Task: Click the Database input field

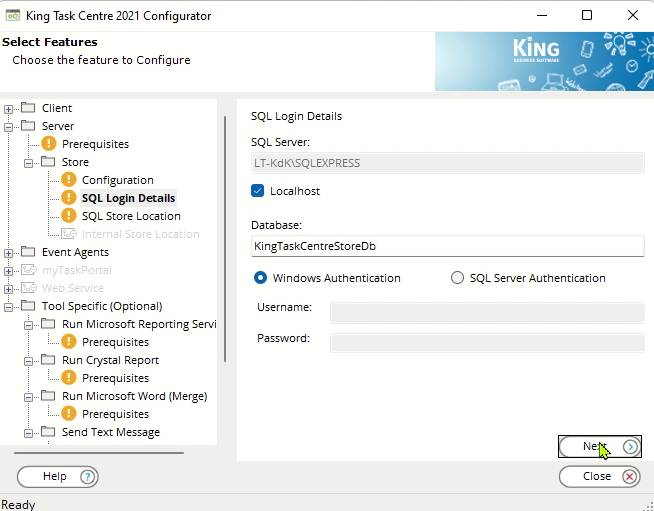Action: pyautogui.click(x=448, y=246)
